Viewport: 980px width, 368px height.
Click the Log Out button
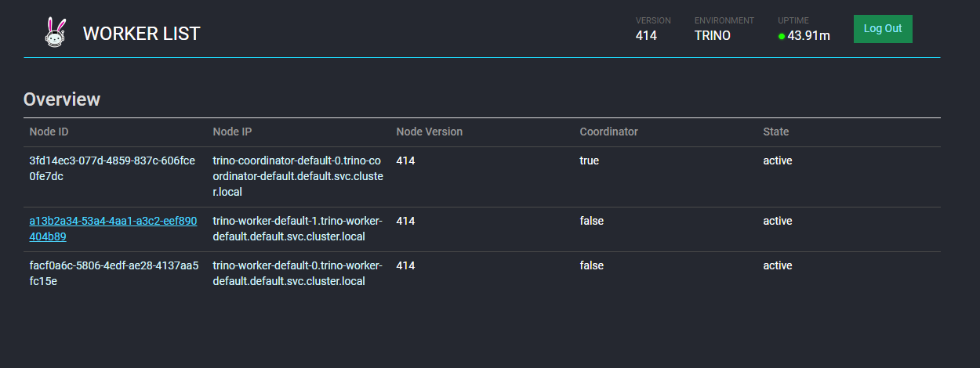pyautogui.click(x=883, y=29)
